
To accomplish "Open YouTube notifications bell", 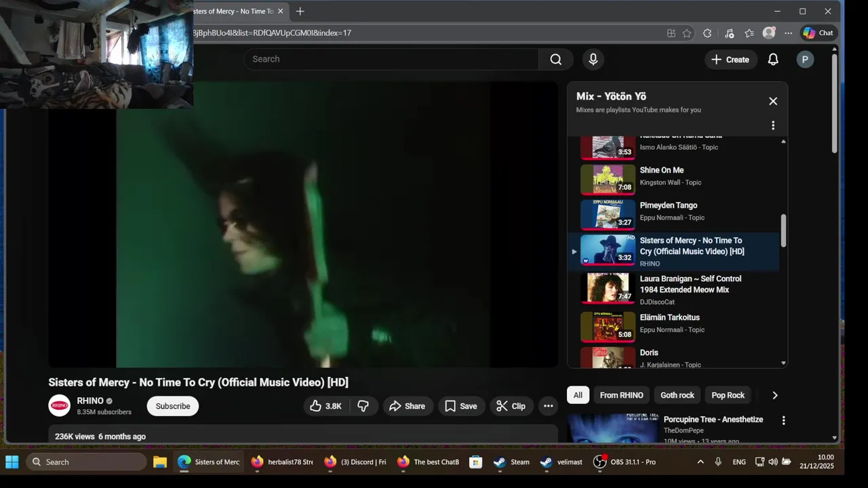I will click(x=773, y=60).
